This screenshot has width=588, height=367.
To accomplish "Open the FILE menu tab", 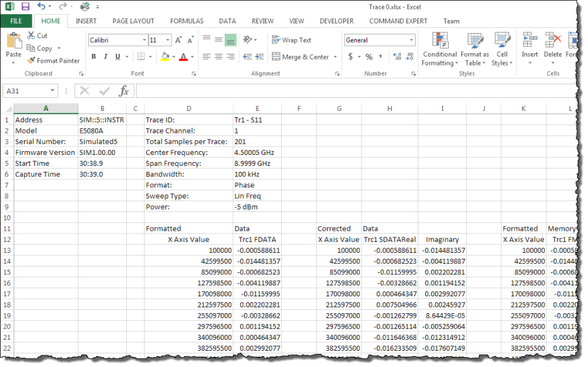I will 16,21.
